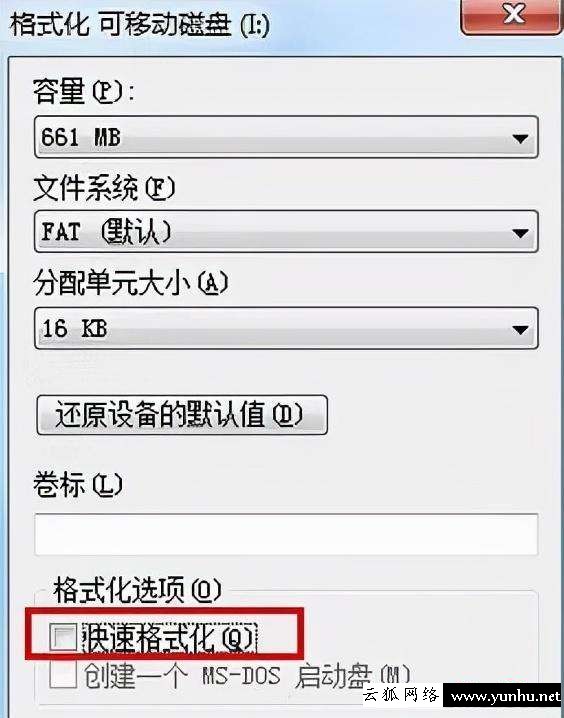Expand the 文件系统 dropdown arrow
The width and height of the screenshot is (564, 718).
tap(520, 233)
